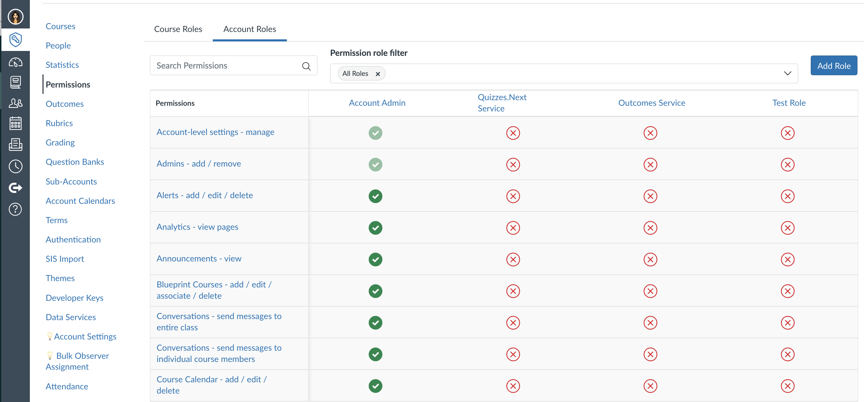Toggle Quizzes.Next Service for Account-level settings
The width and height of the screenshot is (868, 402).
[x=513, y=133]
